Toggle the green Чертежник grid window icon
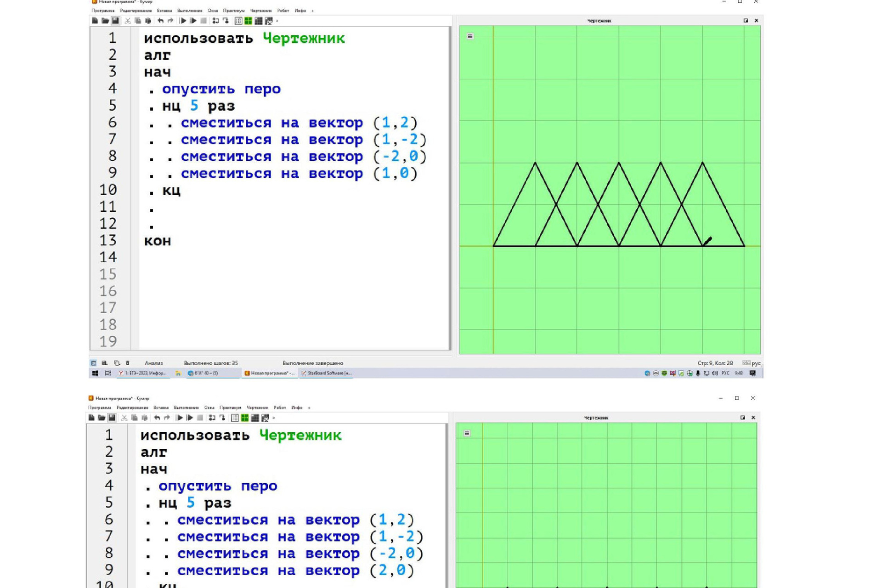The height and width of the screenshot is (588, 882). click(x=249, y=21)
